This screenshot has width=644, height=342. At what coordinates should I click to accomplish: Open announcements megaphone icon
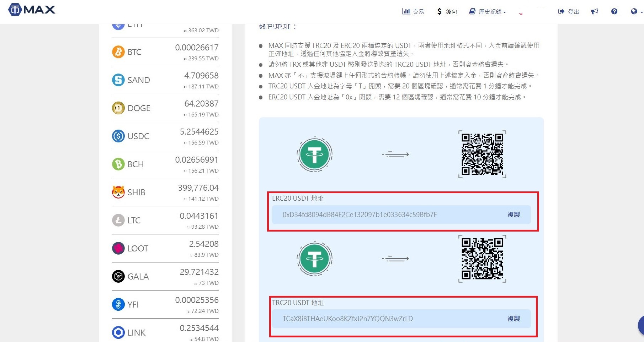pyautogui.click(x=595, y=12)
